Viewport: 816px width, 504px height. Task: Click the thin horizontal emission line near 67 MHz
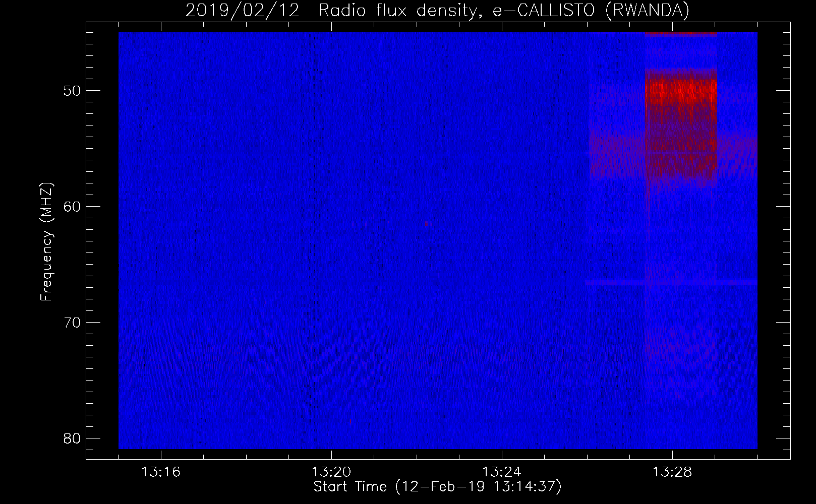pos(671,283)
